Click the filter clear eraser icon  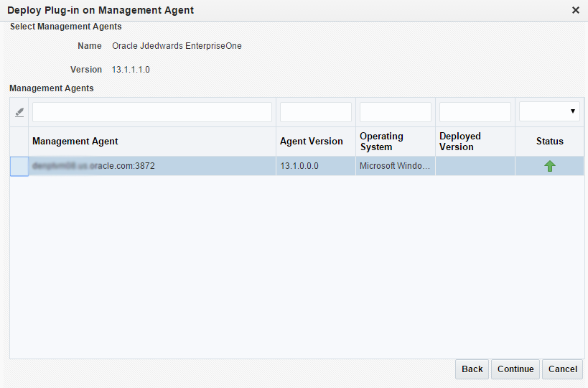click(x=19, y=113)
